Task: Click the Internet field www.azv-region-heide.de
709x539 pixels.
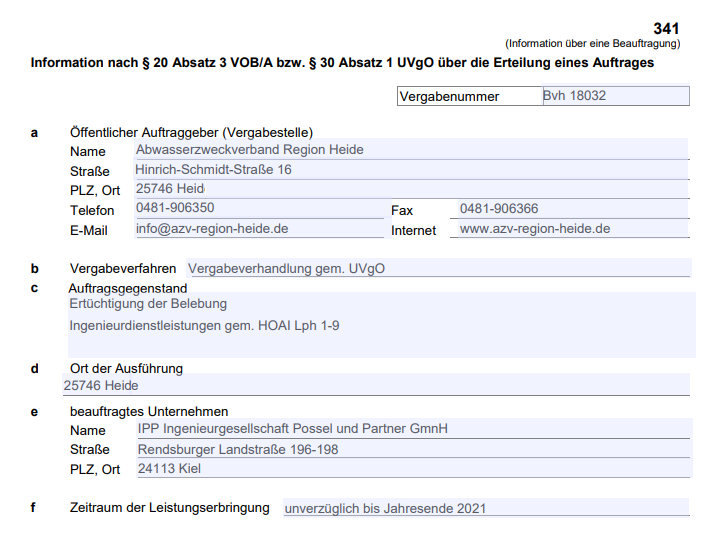Action: coord(572,229)
